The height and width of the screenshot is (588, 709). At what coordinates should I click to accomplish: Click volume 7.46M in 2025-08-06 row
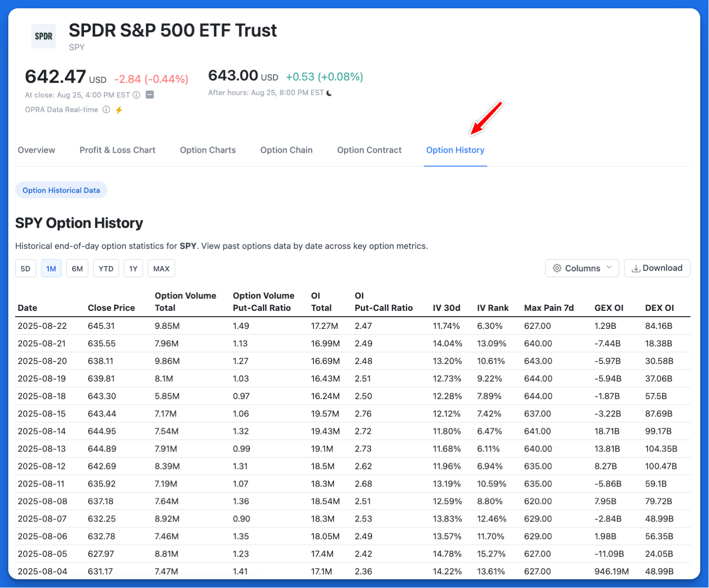pos(167,537)
